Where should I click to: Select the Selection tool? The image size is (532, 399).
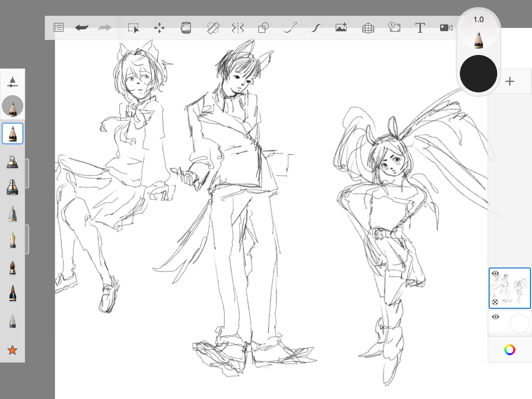pyautogui.click(x=133, y=28)
